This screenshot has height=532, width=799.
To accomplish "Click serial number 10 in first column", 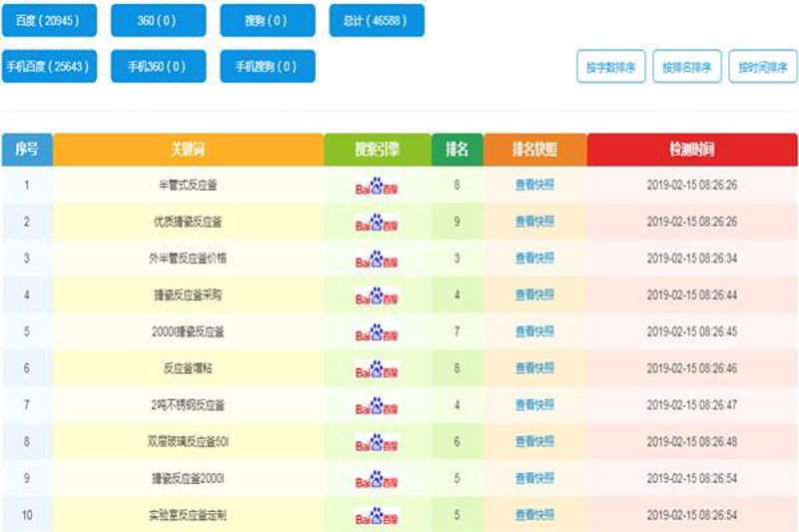I will [x=27, y=515].
